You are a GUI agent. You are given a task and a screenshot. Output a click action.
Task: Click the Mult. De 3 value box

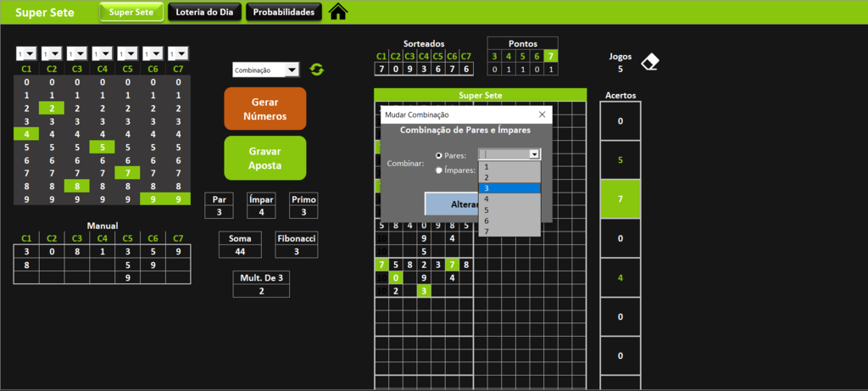[261, 291]
